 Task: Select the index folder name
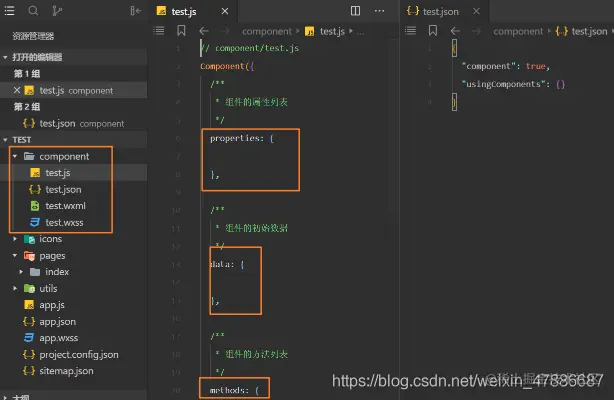click(x=57, y=272)
